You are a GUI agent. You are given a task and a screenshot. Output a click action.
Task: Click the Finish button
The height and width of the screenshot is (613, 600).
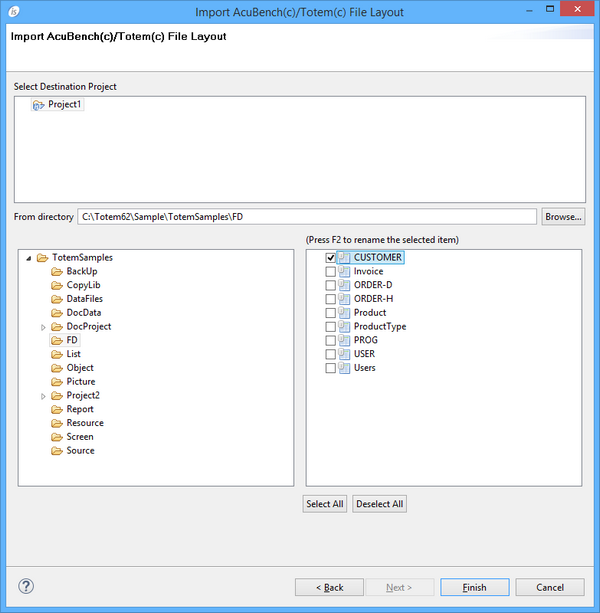474,587
